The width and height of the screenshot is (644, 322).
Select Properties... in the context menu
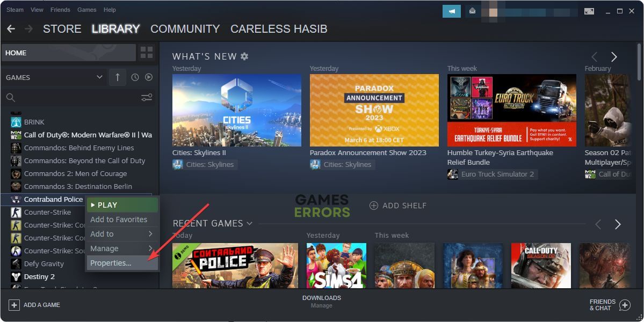point(122,263)
